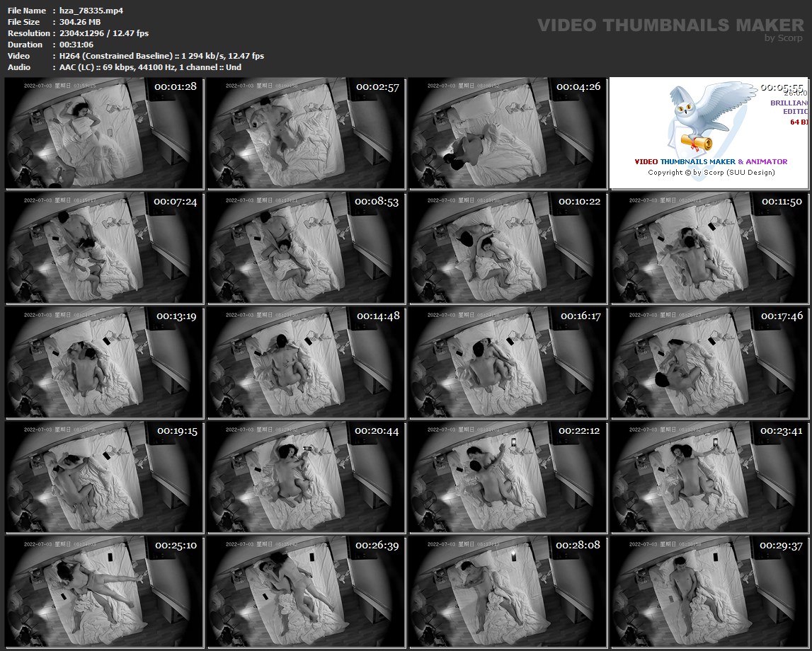
Task: Open the thumbnail stamped 00:14:48
Action: click(x=306, y=362)
